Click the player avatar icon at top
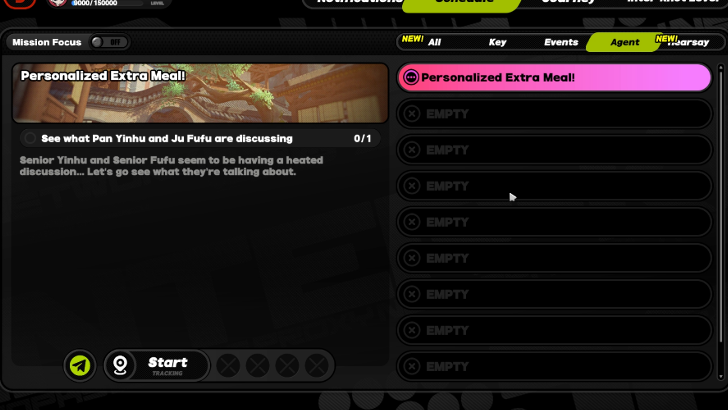 [x=58, y=3]
